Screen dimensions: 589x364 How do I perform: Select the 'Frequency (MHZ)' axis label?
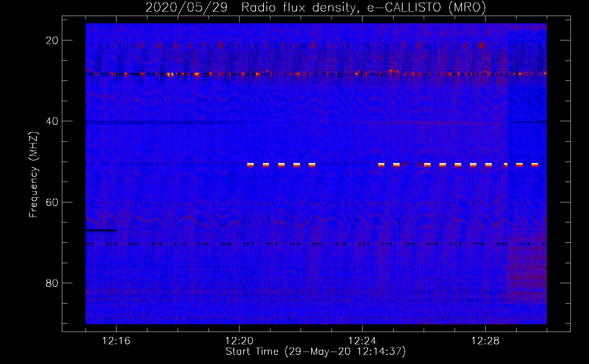33,174
